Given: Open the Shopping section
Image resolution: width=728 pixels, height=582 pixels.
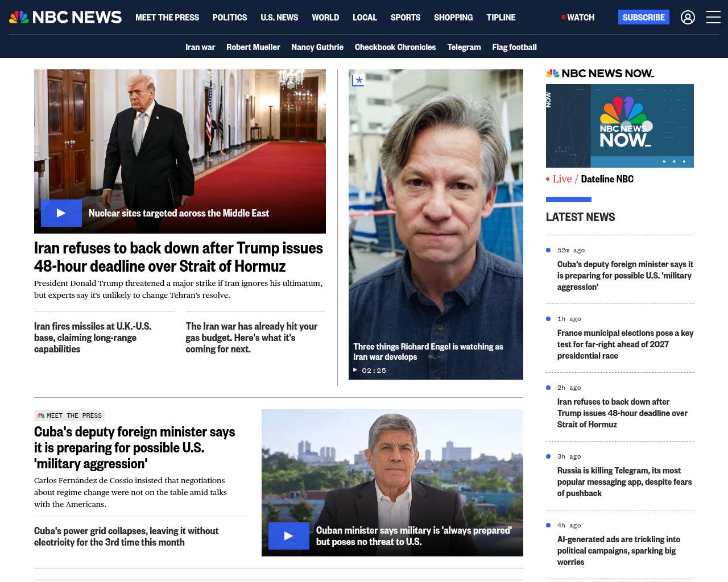Looking at the screenshot, I should pyautogui.click(x=453, y=18).
